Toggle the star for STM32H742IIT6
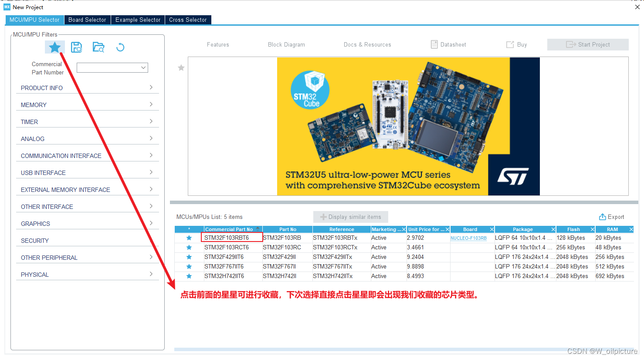 coord(189,276)
